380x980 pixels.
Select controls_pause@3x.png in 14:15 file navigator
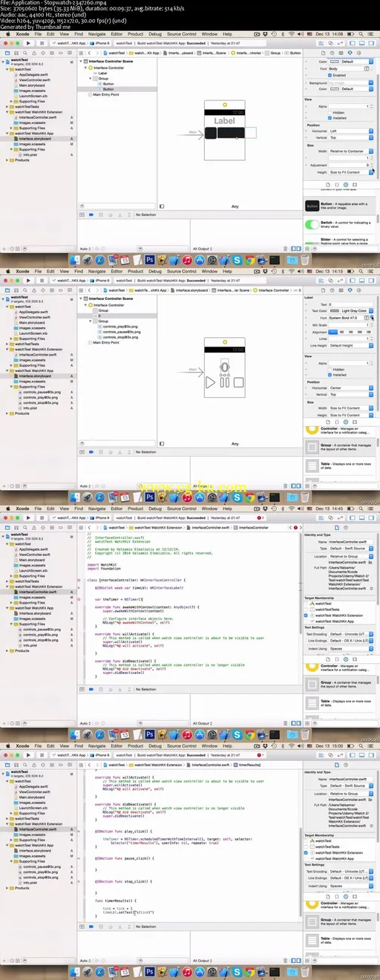(41, 391)
